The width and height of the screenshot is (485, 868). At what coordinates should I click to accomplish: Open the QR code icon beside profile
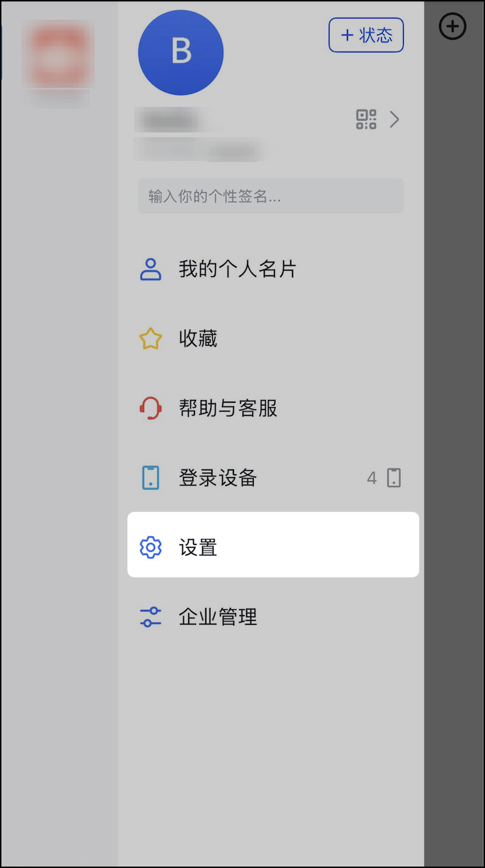click(366, 119)
